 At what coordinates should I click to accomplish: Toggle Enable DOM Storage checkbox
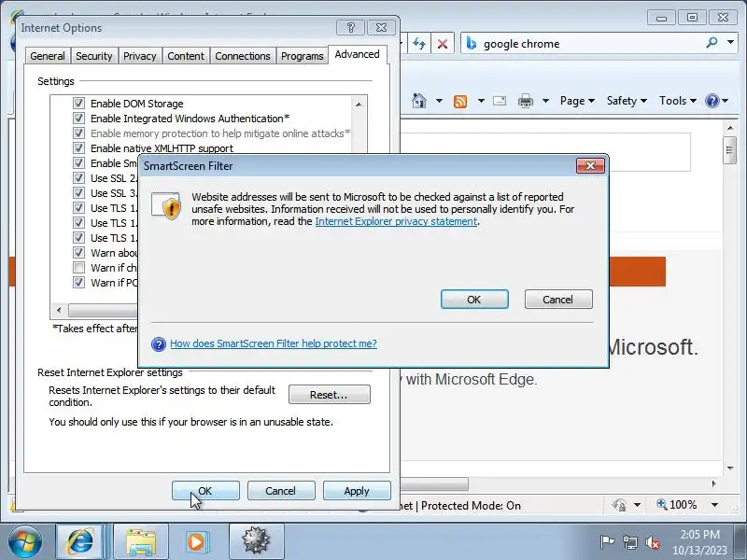pos(78,103)
